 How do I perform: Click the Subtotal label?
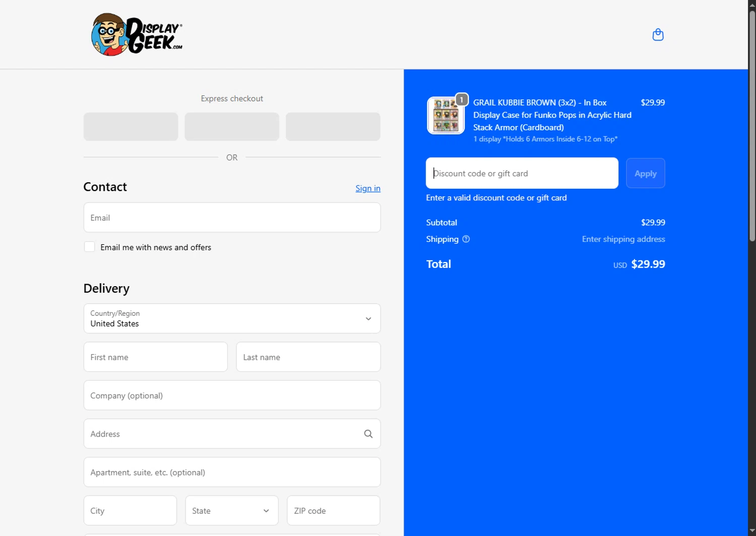click(x=442, y=223)
